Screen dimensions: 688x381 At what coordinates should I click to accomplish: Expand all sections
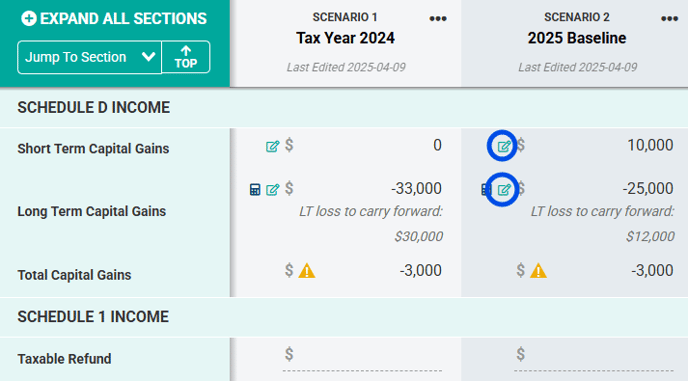(114, 18)
